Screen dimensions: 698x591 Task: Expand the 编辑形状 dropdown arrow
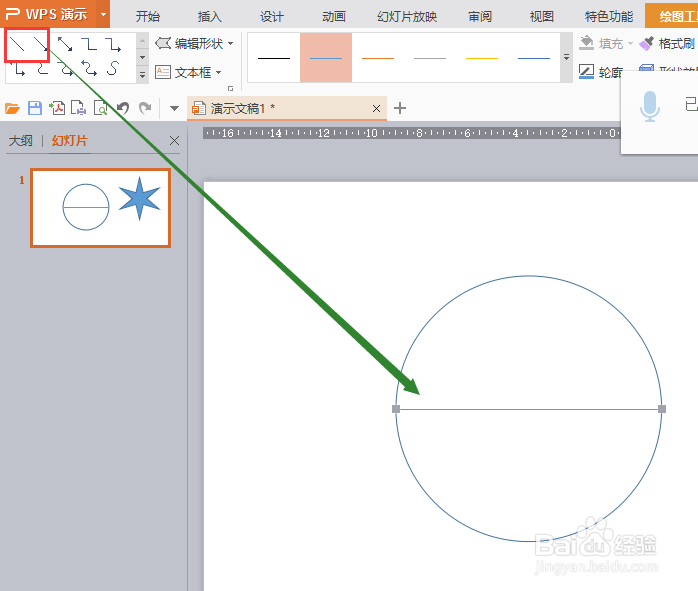click(231, 44)
